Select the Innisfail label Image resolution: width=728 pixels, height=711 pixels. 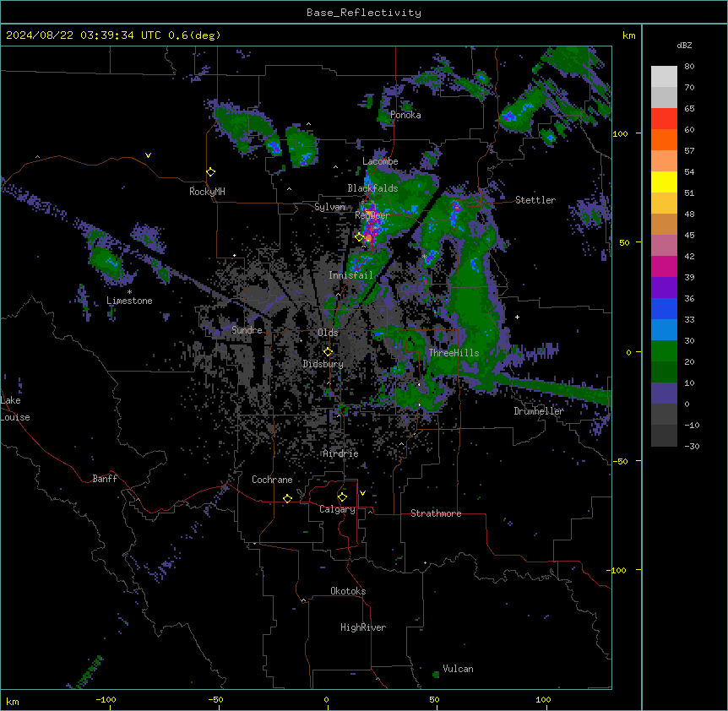click(x=350, y=275)
